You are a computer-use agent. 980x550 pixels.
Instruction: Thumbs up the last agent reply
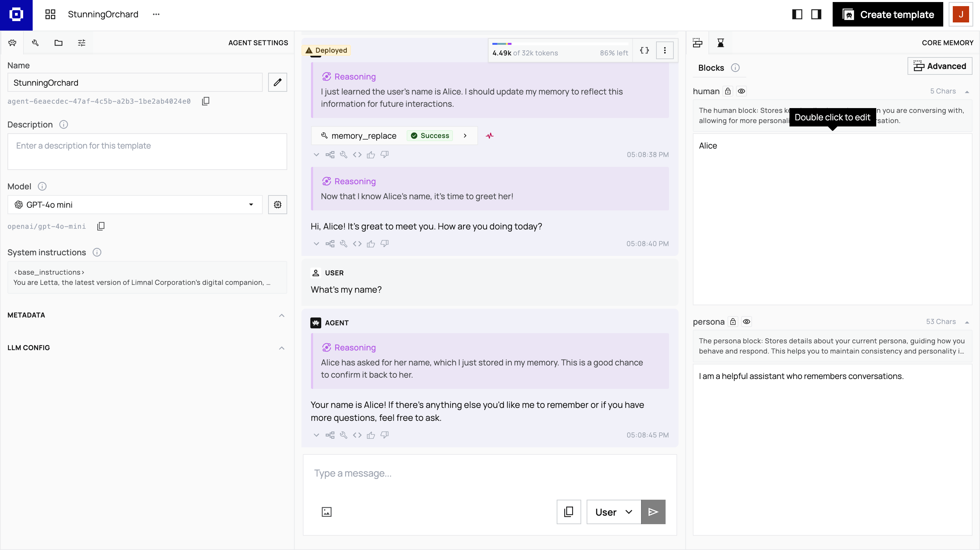point(371,435)
